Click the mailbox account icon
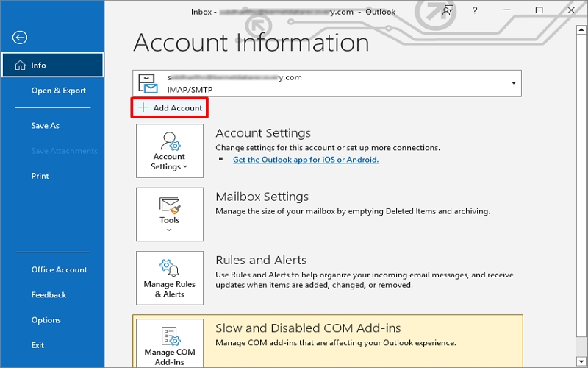 pyautogui.click(x=148, y=83)
